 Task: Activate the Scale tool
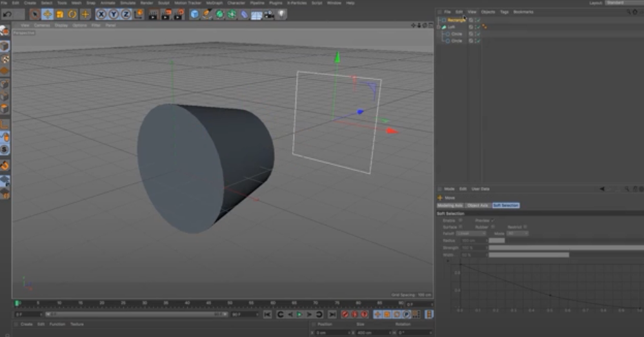[60, 14]
